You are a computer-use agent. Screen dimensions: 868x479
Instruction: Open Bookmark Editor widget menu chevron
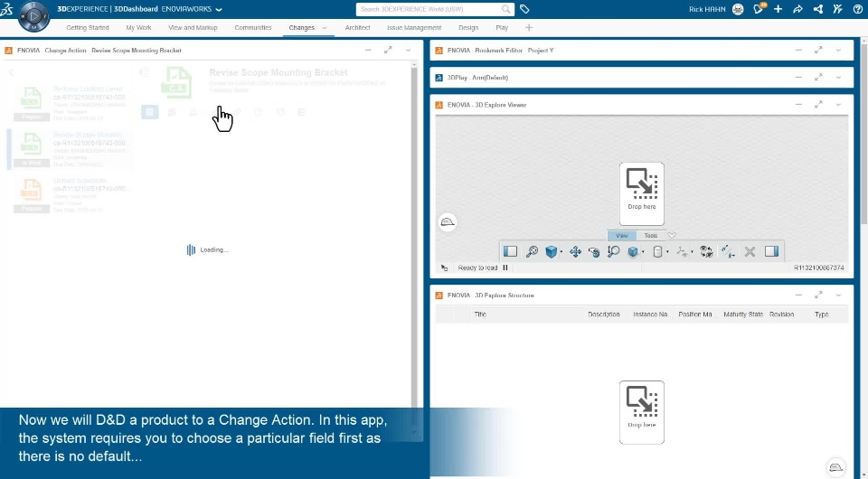pyautogui.click(x=838, y=51)
